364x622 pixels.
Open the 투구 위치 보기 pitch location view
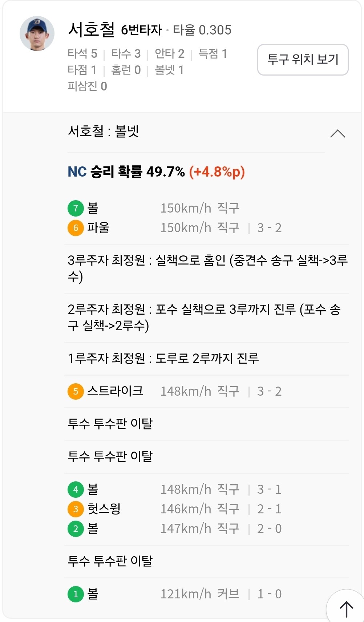tap(303, 60)
